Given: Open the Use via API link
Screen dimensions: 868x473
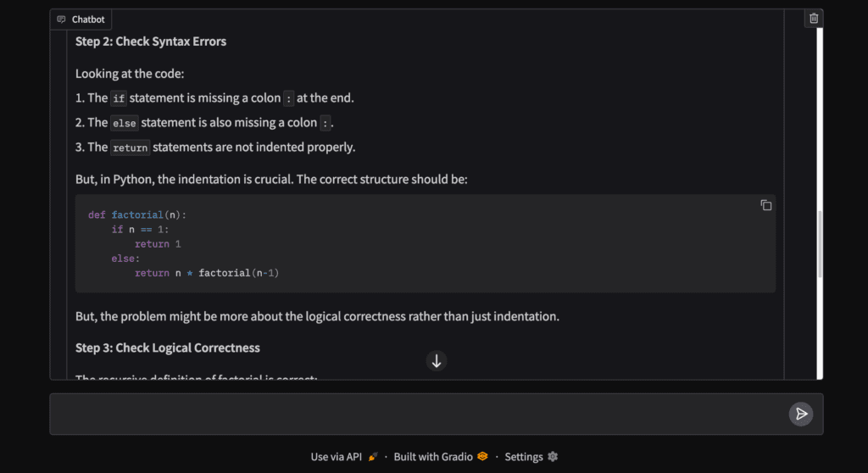Looking at the screenshot, I should click(336, 456).
